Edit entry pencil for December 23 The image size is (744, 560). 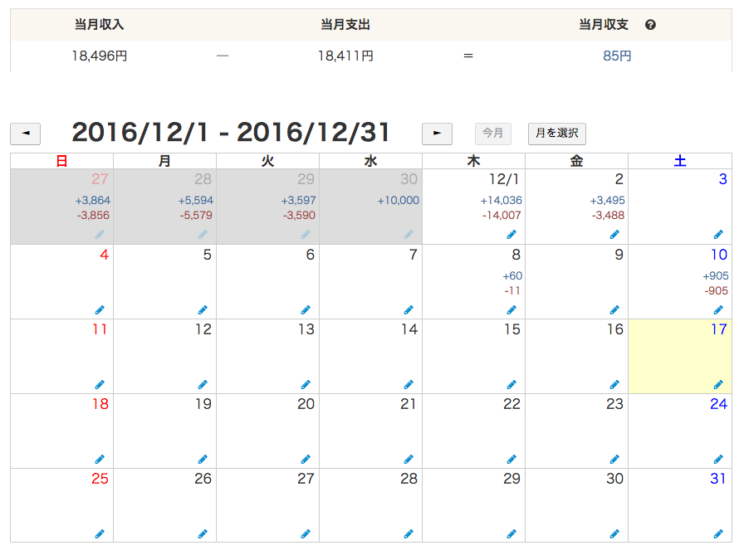tap(614, 459)
